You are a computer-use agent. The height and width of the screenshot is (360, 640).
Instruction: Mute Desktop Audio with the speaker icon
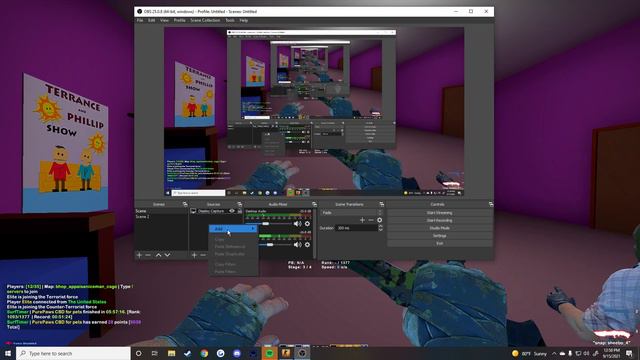(298, 224)
